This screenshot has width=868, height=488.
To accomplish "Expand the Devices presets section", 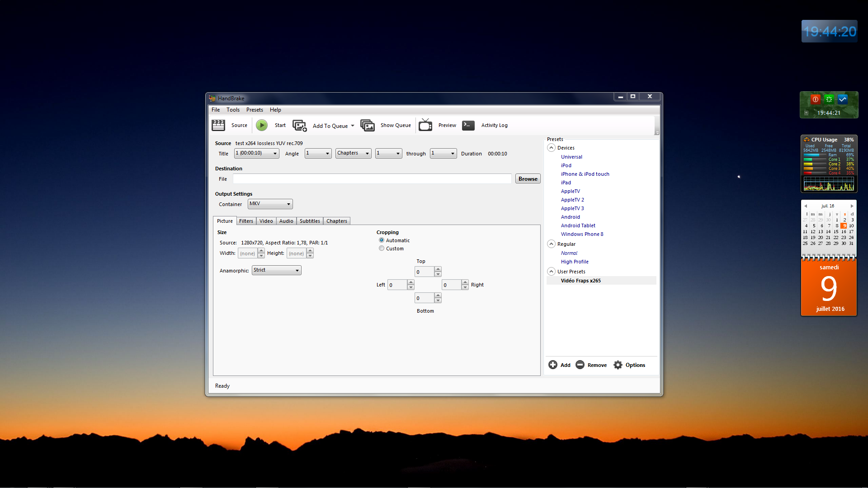I will click(551, 148).
